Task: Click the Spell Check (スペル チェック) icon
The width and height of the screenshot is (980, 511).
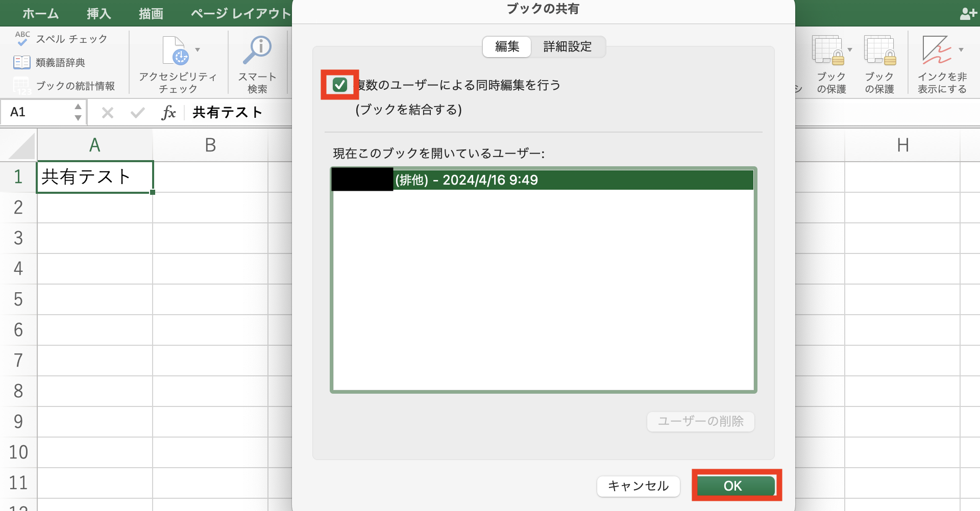Action: click(22, 39)
